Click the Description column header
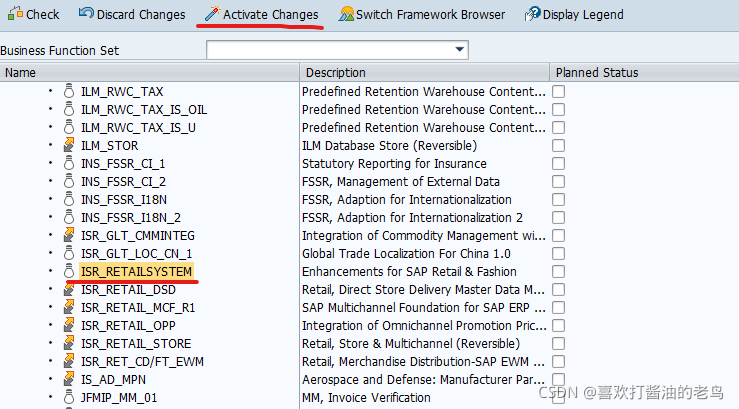The width and height of the screenshot is (739, 409). (425, 73)
